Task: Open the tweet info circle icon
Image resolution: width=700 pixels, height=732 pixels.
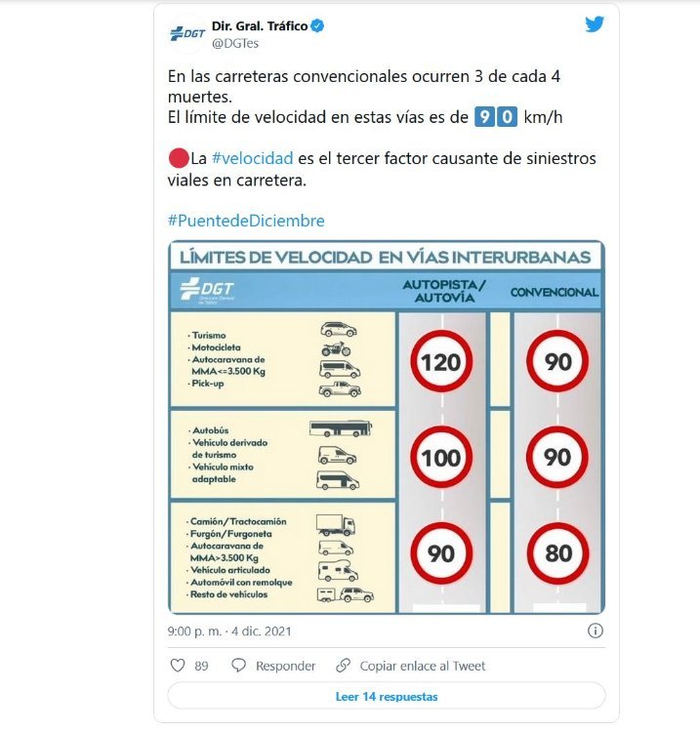Action: [x=595, y=630]
